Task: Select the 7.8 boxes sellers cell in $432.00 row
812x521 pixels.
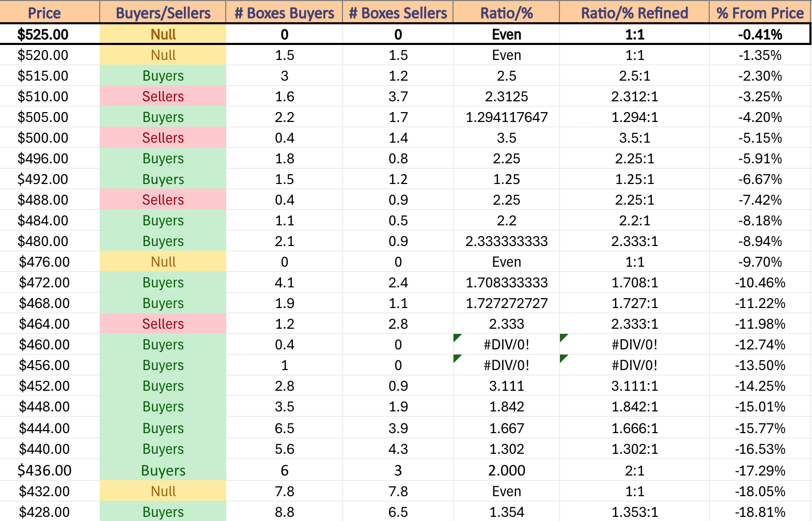Action: [398, 491]
